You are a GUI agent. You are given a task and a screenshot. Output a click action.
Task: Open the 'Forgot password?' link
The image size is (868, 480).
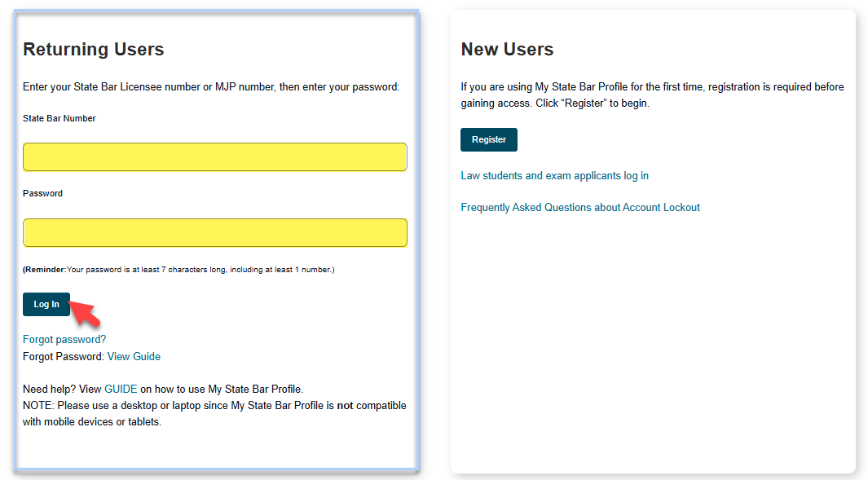pyautogui.click(x=64, y=339)
